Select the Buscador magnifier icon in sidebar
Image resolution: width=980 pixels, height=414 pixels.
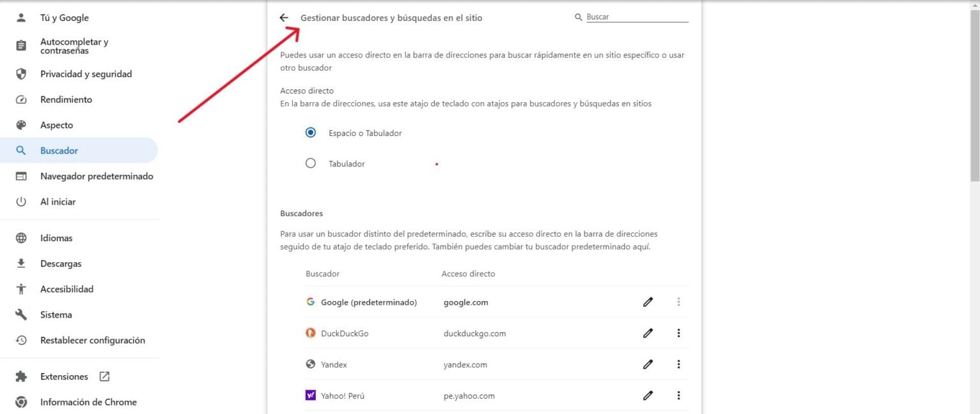click(22, 150)
